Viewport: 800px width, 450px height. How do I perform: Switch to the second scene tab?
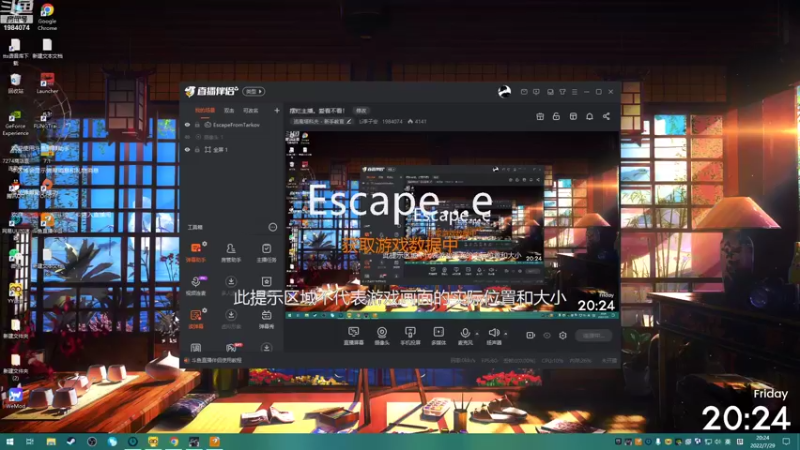coord(229,110)
